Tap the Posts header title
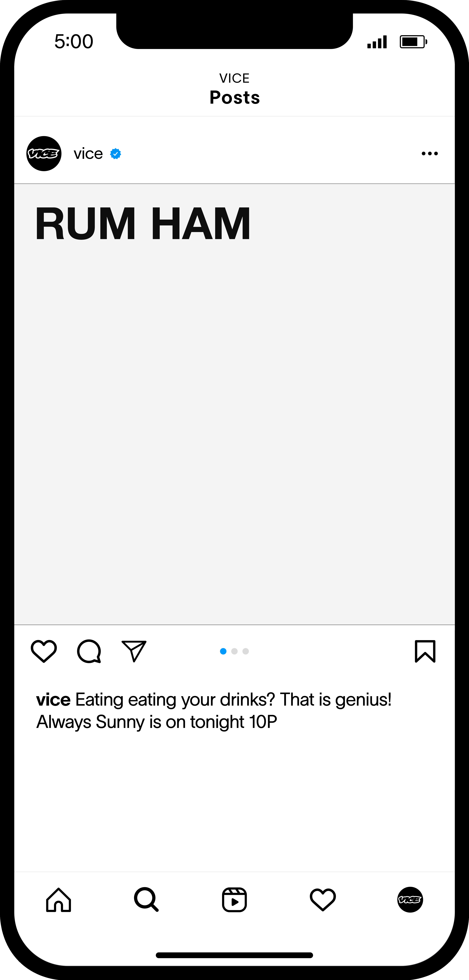This screenshot has height=980, width=469. tap(235, 97)
